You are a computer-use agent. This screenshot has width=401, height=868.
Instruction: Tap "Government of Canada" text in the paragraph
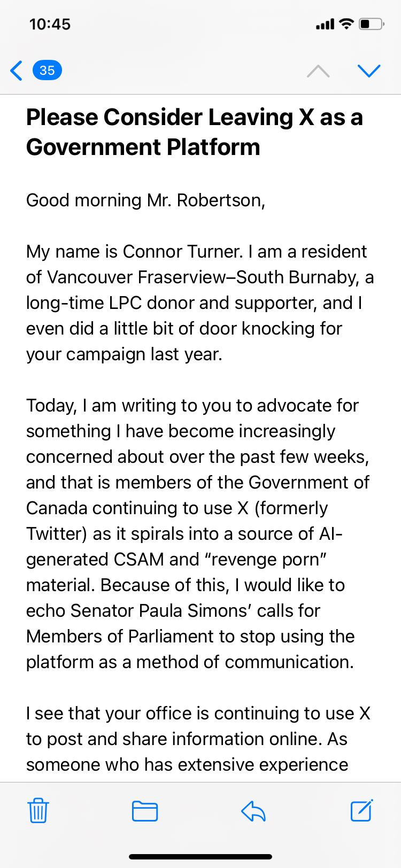coord(309,482)
